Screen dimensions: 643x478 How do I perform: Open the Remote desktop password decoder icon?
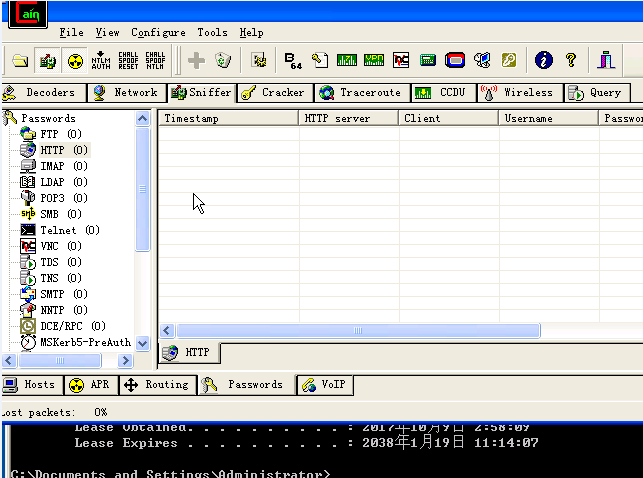pos(482,61)
